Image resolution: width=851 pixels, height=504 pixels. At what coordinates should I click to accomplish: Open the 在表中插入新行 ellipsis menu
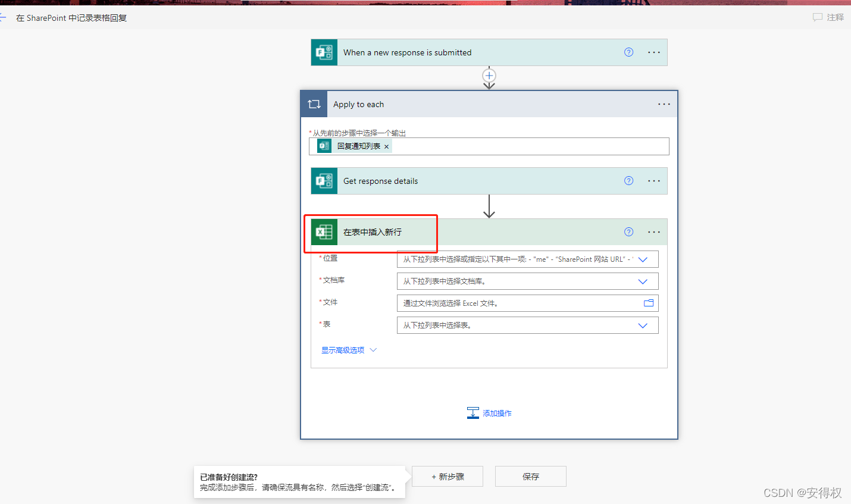654,232
